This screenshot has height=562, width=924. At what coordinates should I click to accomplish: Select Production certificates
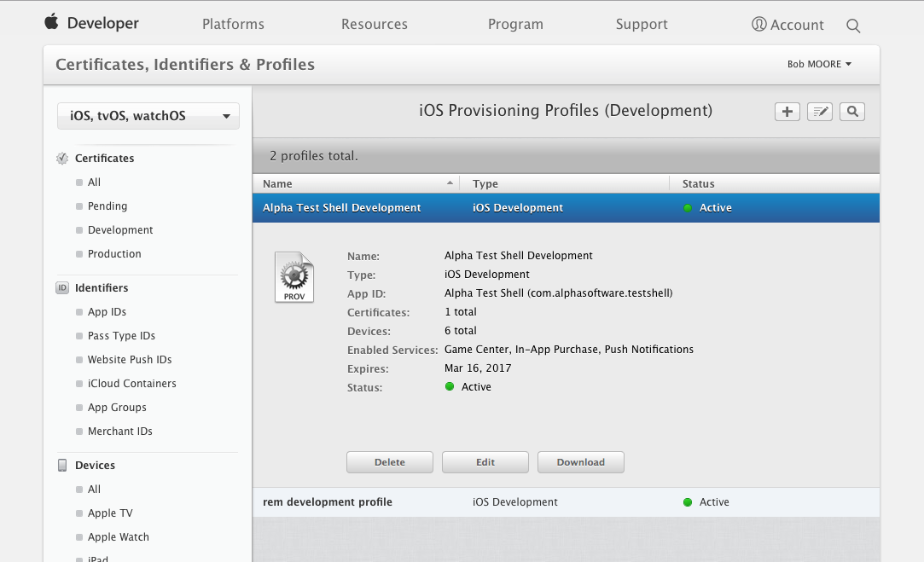[x=114, y=254]
